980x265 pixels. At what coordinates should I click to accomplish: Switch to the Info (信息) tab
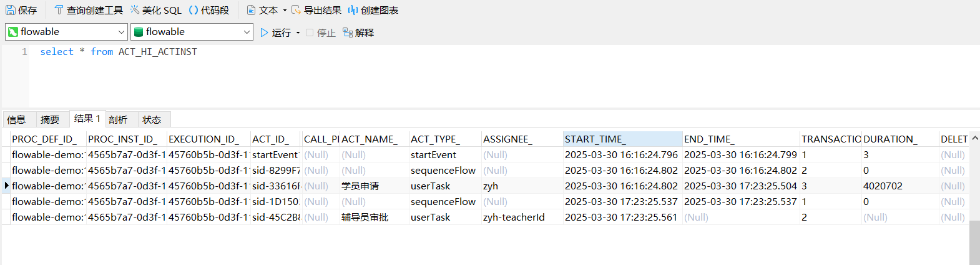(16, 119)
